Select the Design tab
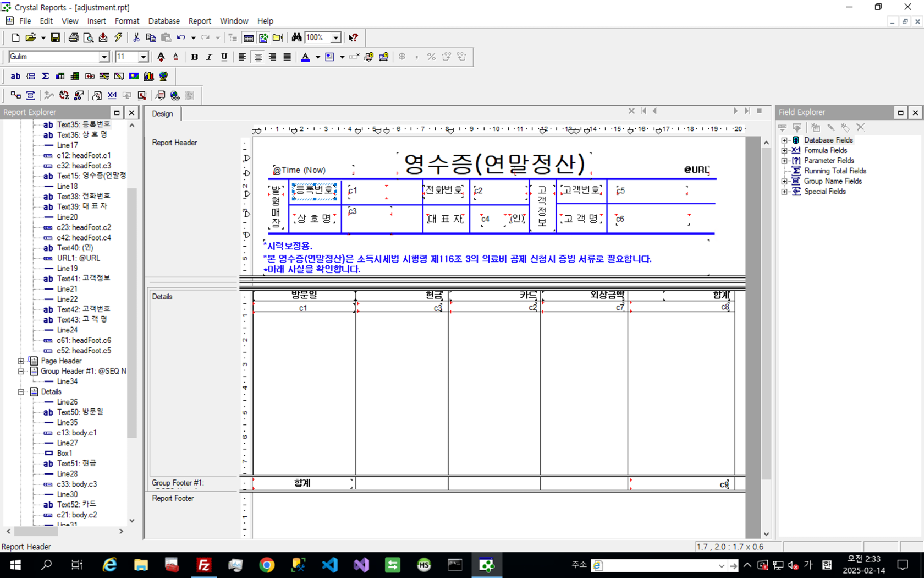924x578 pixels. [x=163, y=113]
